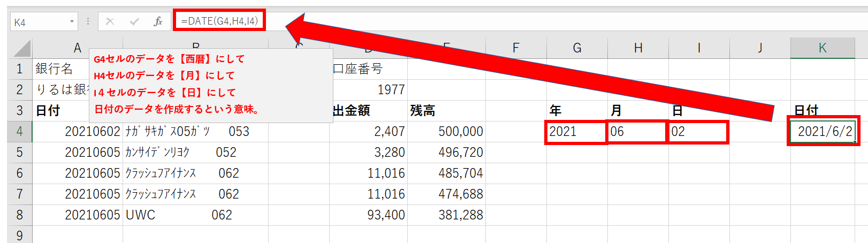Click the Cancel X icon in formula bar
Image resolution: width=868 pixels, height=243 pixels.
pyautogui.click(x=110, y=21)
